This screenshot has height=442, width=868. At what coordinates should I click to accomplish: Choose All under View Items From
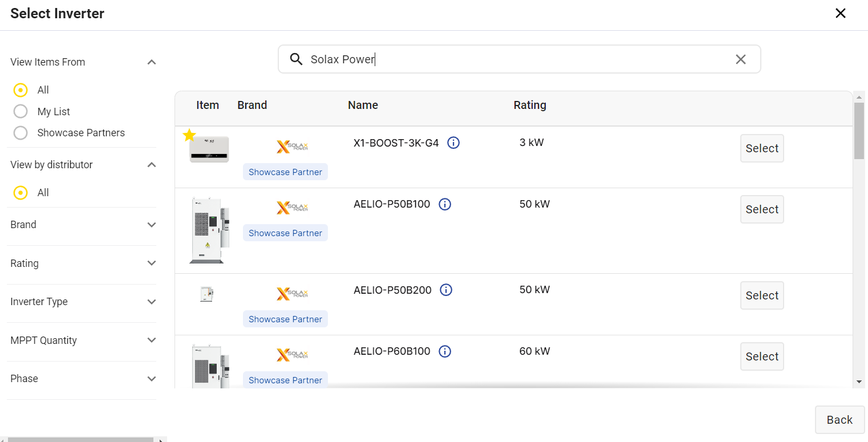[x=21, y=90]
